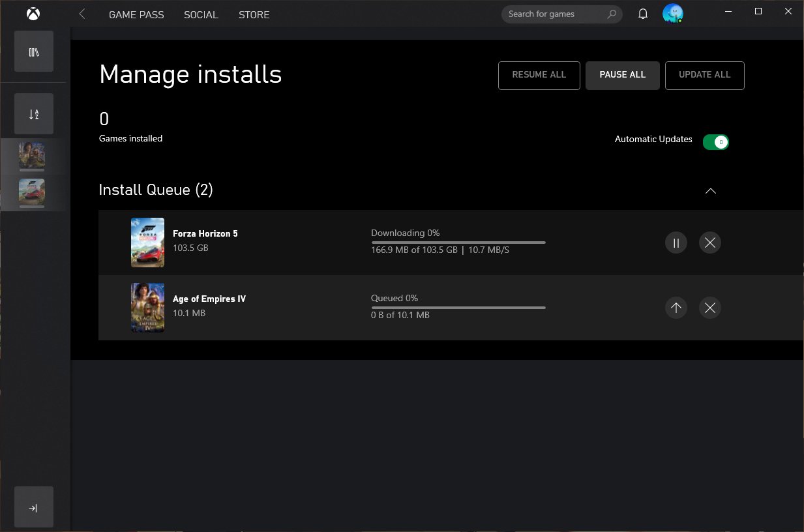This screenshot has height=532, width=804.
Task: Pause the Forza Horizon 5 download
Action: [x=676, y=243]
